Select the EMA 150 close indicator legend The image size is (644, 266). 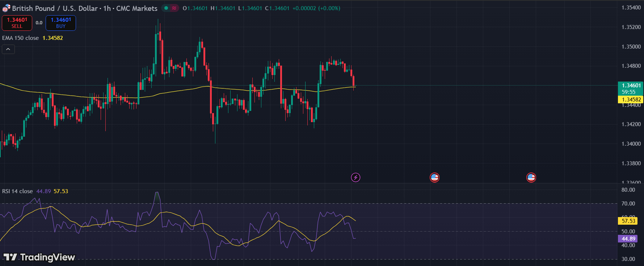(21, 38)
